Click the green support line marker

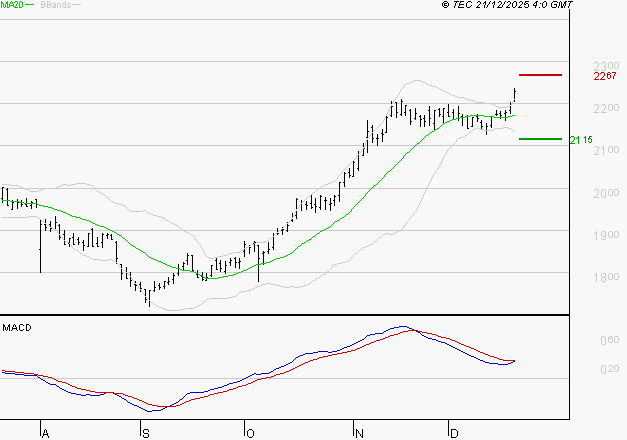540,139
